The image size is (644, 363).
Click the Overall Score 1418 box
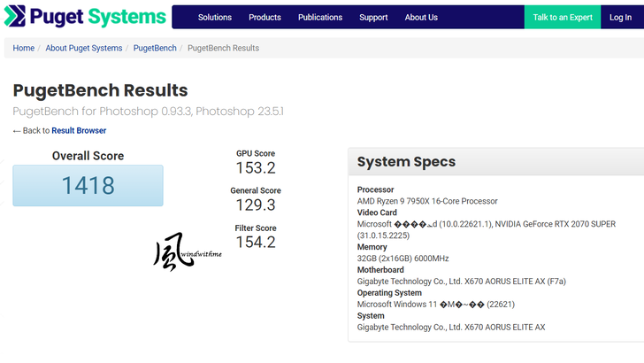coord(88,185)
